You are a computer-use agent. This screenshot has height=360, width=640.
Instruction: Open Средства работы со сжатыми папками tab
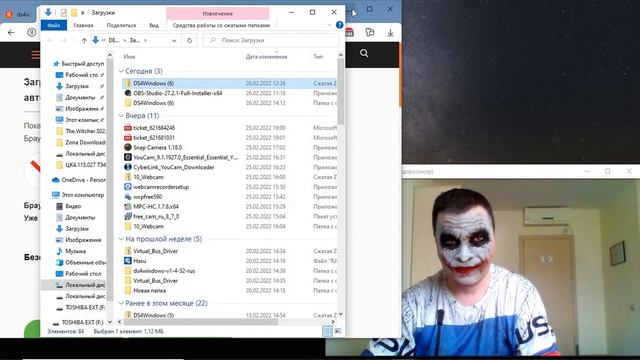pos(221,25)
